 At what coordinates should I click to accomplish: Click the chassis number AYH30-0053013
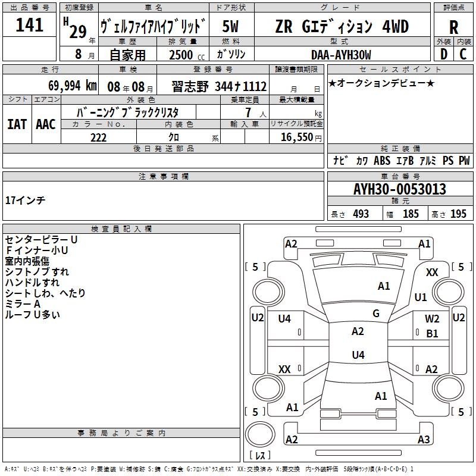click(399, 189)
